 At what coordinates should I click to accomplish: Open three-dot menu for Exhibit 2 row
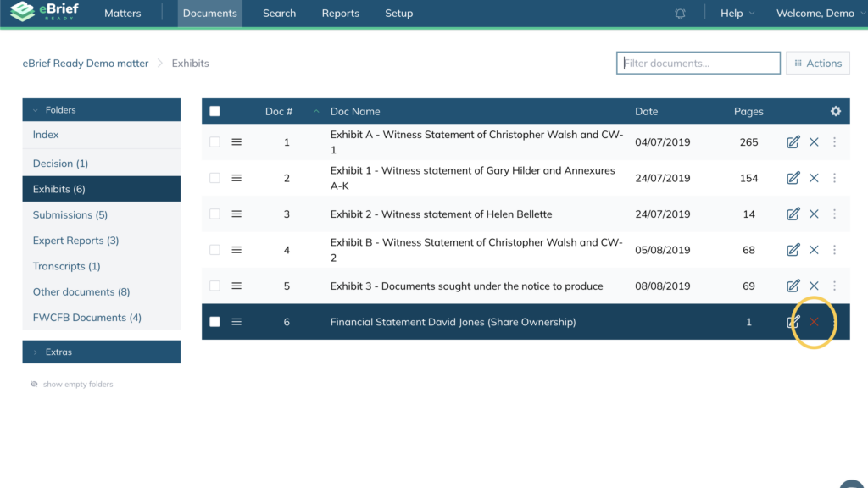tap(834, 214)
